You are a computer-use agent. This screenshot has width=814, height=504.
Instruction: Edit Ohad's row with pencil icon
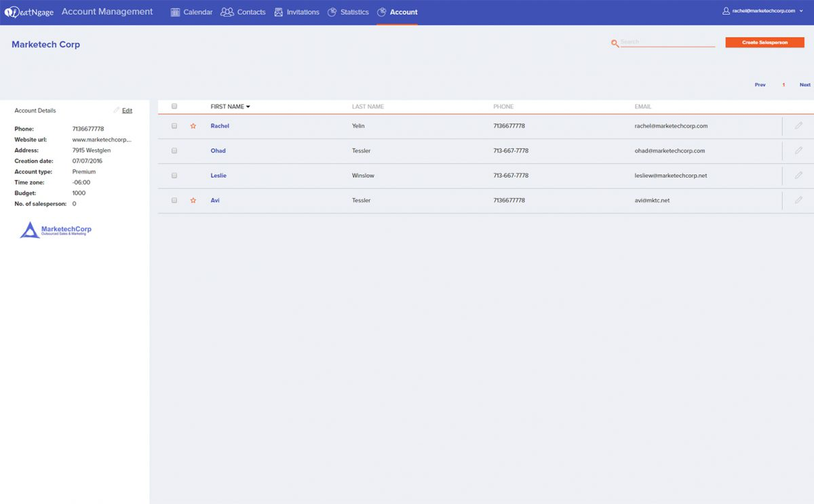(798, 151)
